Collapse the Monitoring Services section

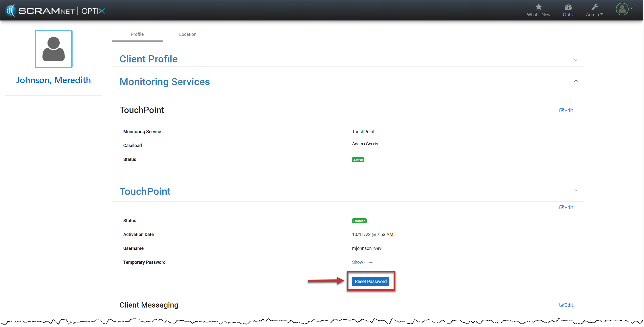(576, 81)
